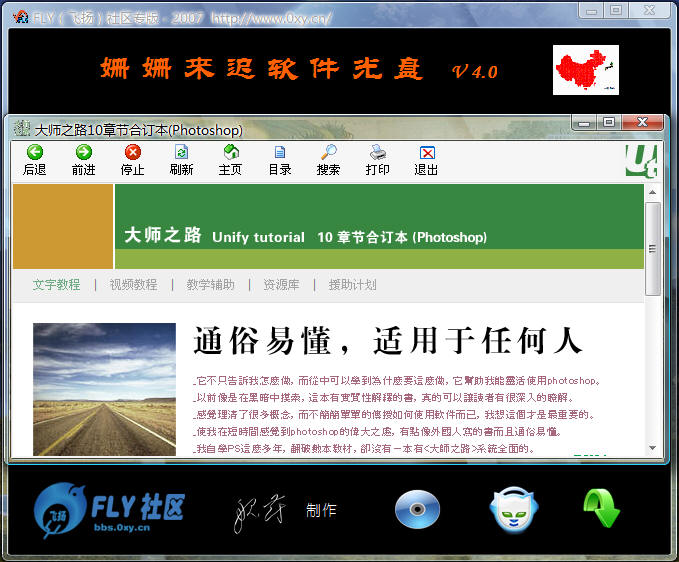The image size is (679, 562).
Task: Click the line starting 以前像是在黑暗中摸索
Action: [x=384, y=397]
